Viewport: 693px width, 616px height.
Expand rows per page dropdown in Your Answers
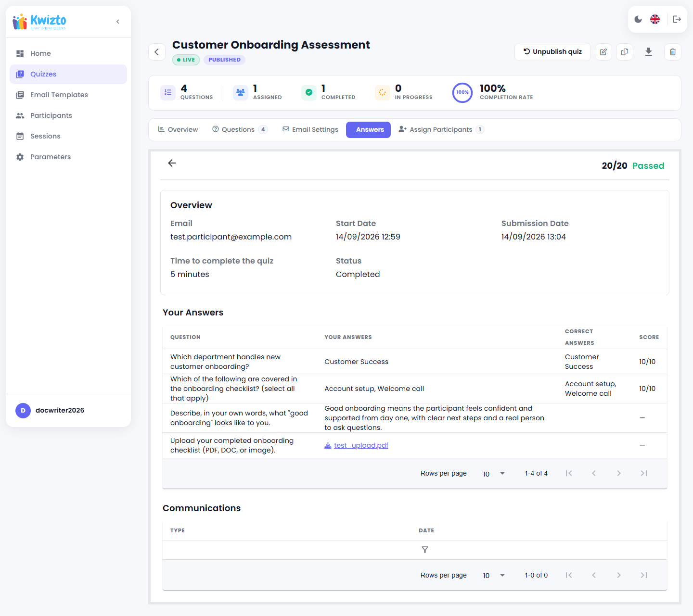[494, 474]
